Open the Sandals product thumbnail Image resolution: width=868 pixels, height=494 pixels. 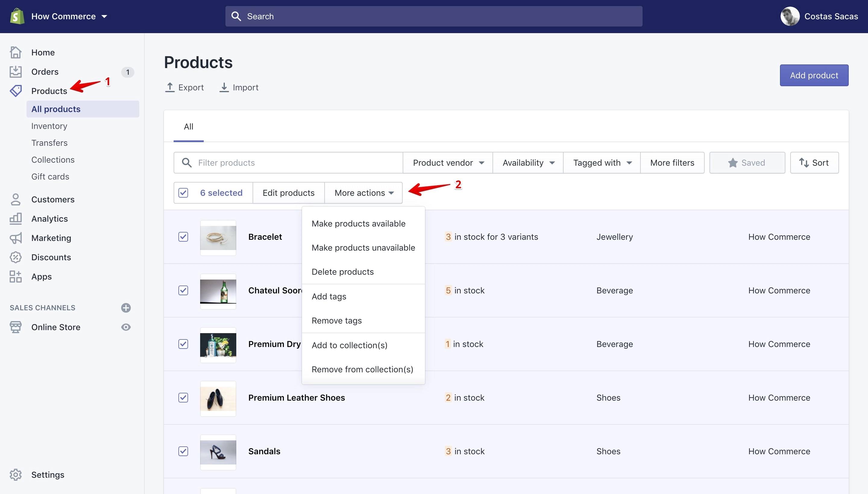(218, 452)
